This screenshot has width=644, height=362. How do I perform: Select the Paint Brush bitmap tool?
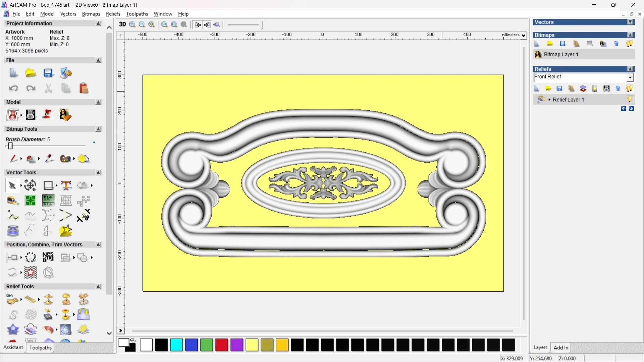coord(13,159)
